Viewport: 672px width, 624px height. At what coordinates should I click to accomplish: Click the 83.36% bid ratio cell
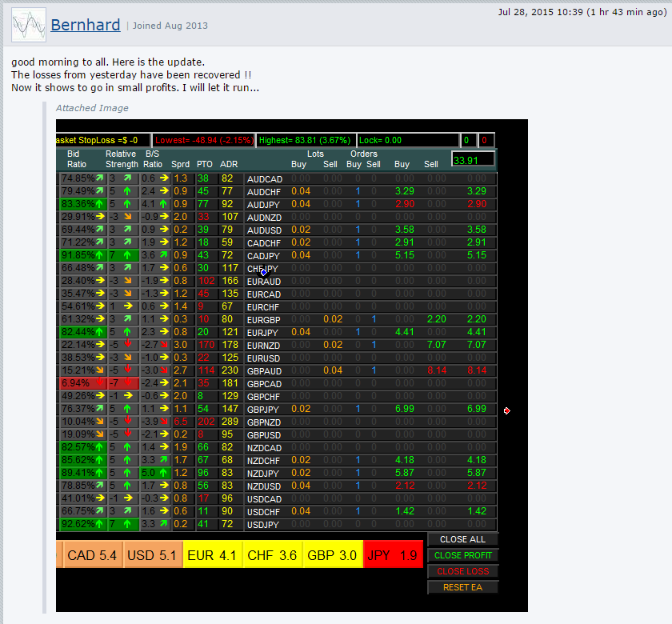[x=82, y=204]
